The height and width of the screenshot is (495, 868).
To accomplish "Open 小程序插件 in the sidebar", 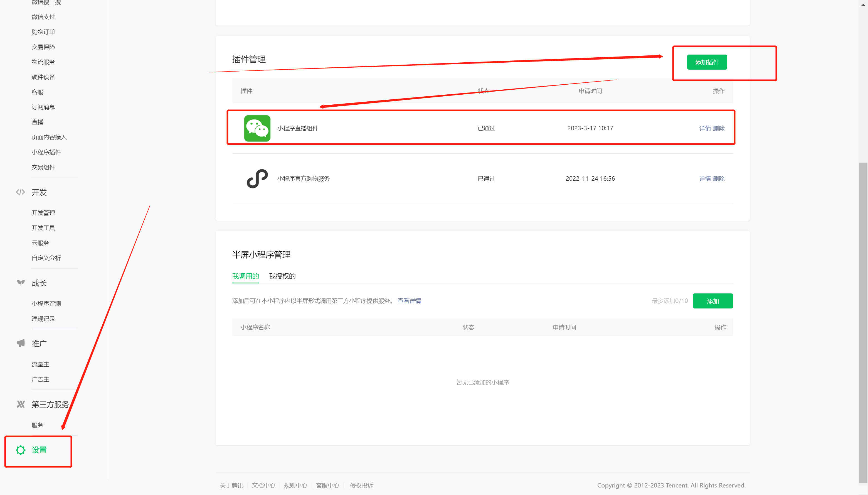I will [x=46, y=152].
